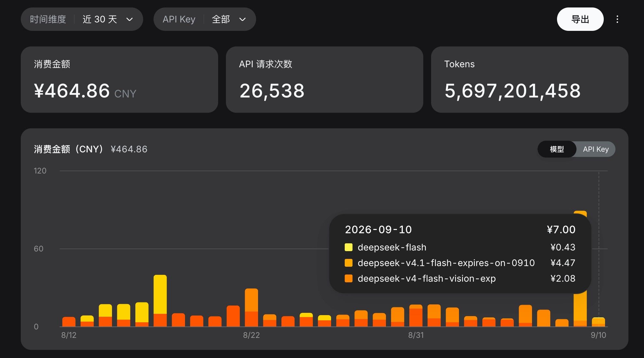The image size is (644, 358).
Task: Click the 8/31 bar in chart
Action: 416,315
